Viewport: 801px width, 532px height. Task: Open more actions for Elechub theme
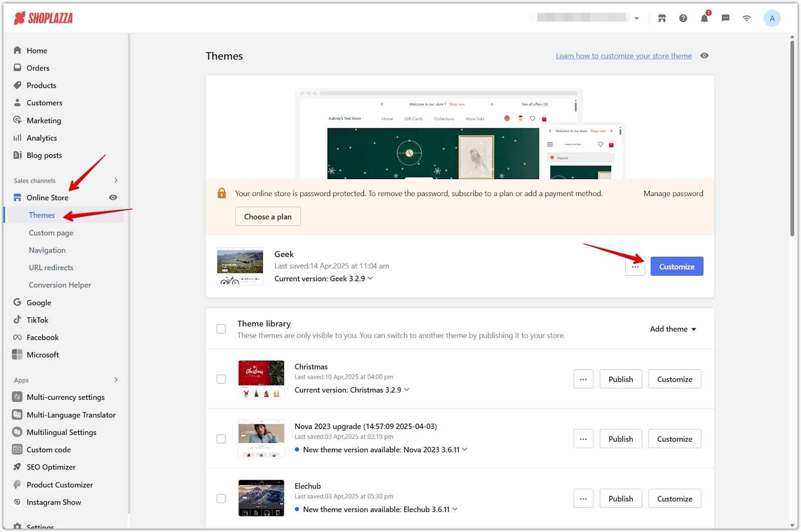click(583, 498)
